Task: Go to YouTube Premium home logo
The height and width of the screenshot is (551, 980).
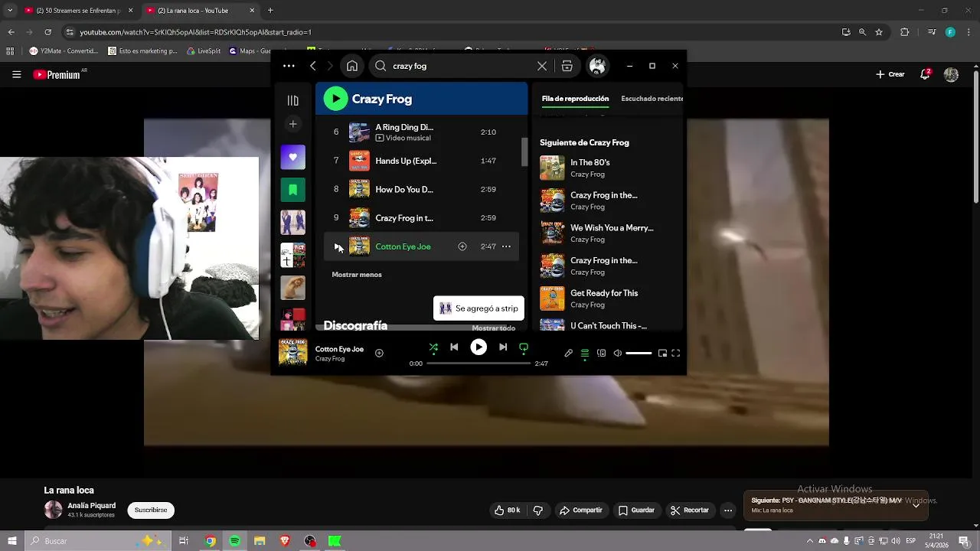Action: [x=57, y=74]
